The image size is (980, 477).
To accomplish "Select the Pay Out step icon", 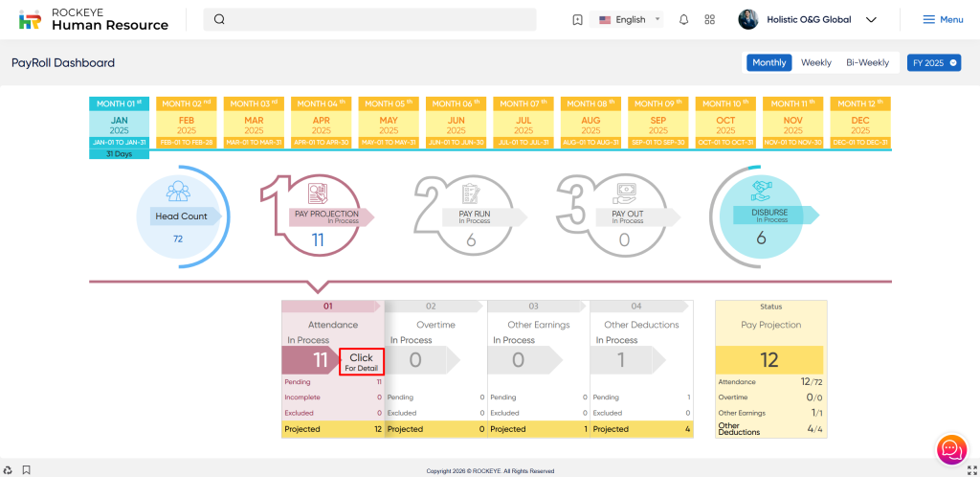I will [x=627, y=192].
